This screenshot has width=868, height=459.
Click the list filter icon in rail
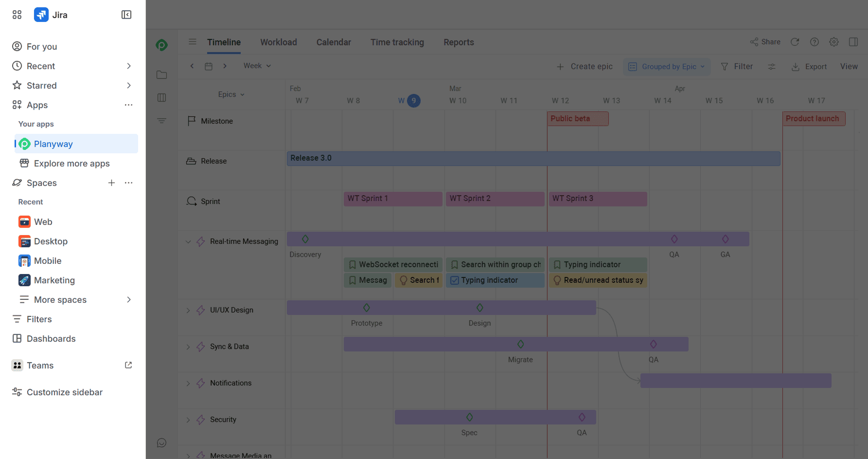pyautogui.click(x=162, y=120)
